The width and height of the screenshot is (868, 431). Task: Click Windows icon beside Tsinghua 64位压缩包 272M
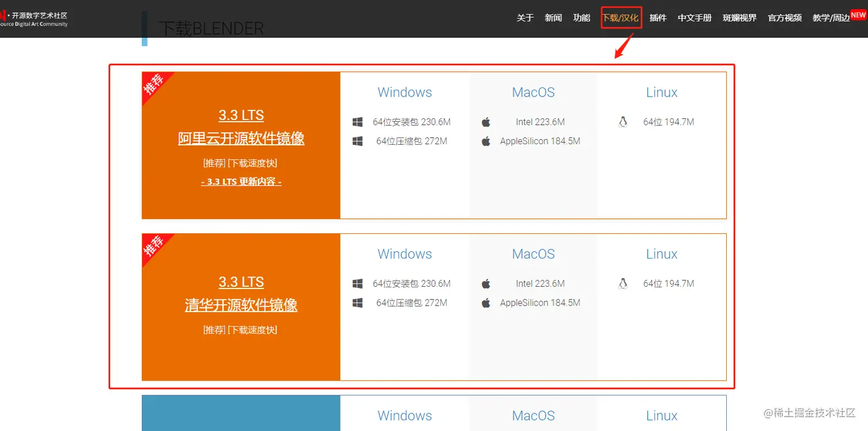click(x=358, y=302)
